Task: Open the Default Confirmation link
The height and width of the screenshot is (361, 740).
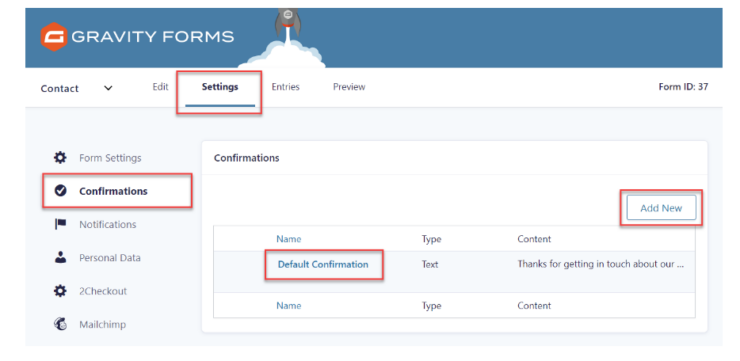Action: coord(323,264)
